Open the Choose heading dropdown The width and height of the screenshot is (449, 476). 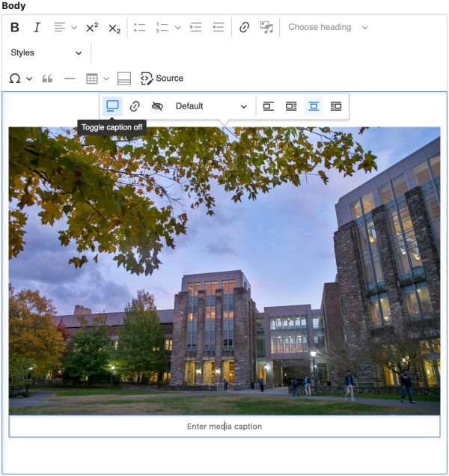pyautogui.click(x=329, y=28)
